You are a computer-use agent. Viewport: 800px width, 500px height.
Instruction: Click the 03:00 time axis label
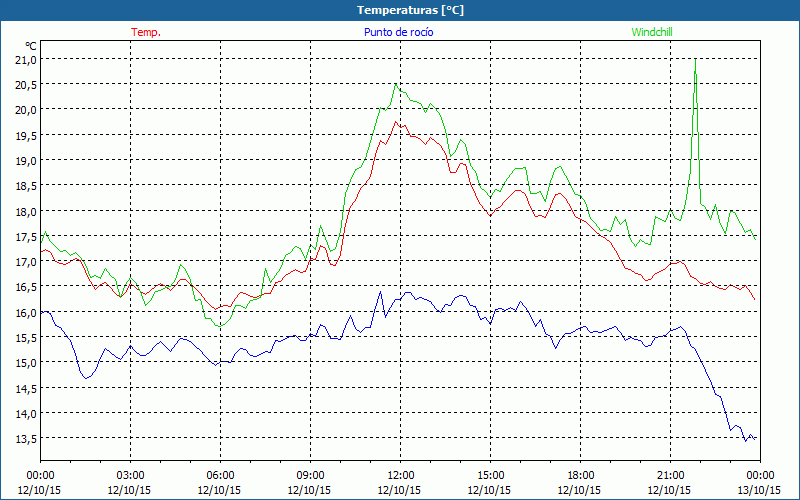[130, 476]
